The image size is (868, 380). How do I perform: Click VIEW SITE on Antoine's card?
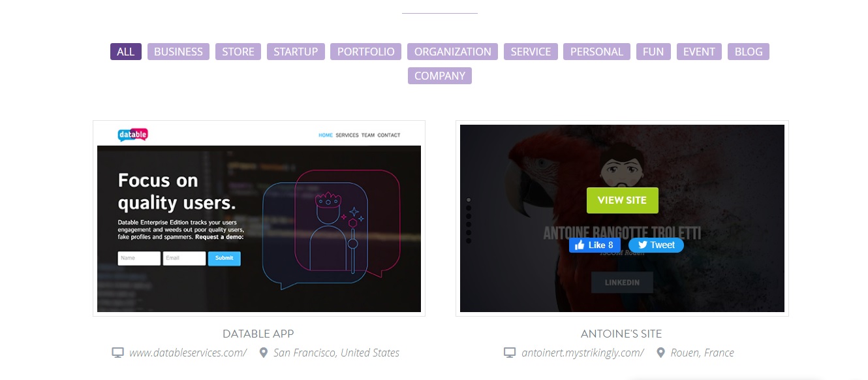pos(622,200)
